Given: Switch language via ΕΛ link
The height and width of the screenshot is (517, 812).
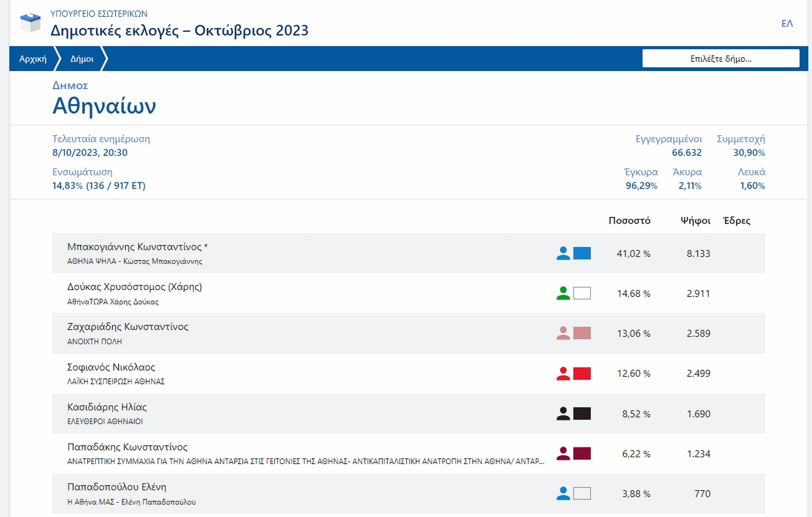Looking at the screenshot, I should [x=787, y=23].
